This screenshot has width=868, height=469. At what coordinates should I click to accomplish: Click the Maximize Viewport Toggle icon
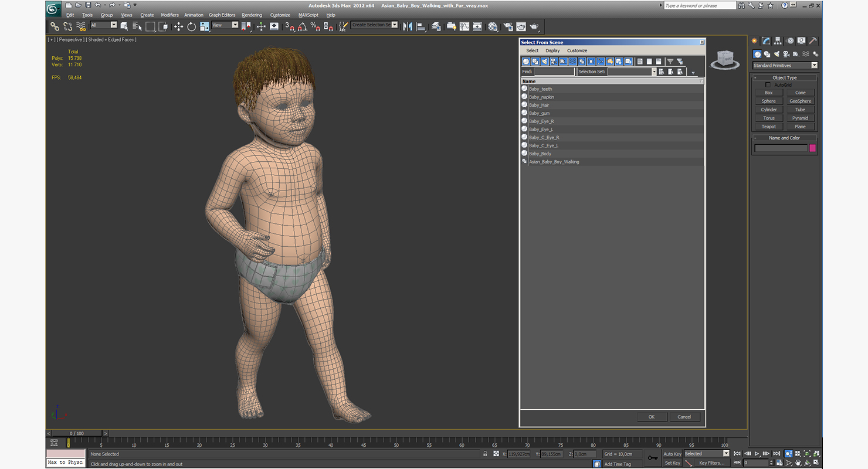[x=817, y=463]
